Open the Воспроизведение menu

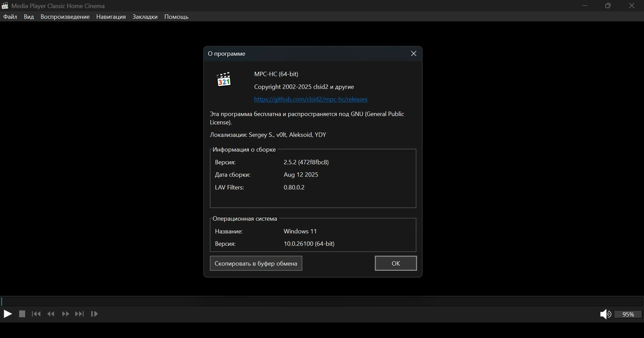pos(65,17)
